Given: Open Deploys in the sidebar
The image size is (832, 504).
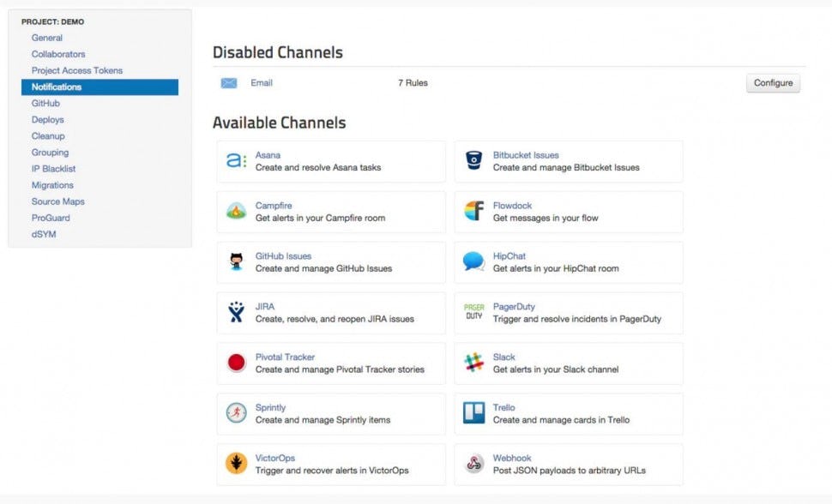Looking at the screenshot, I should 48,120.
